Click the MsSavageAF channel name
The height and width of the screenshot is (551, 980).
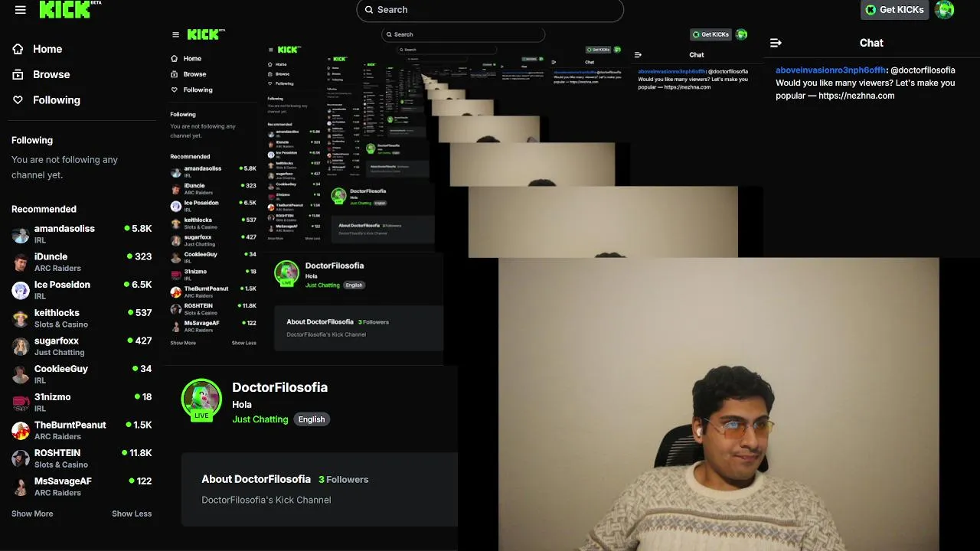tap(63, 481)
